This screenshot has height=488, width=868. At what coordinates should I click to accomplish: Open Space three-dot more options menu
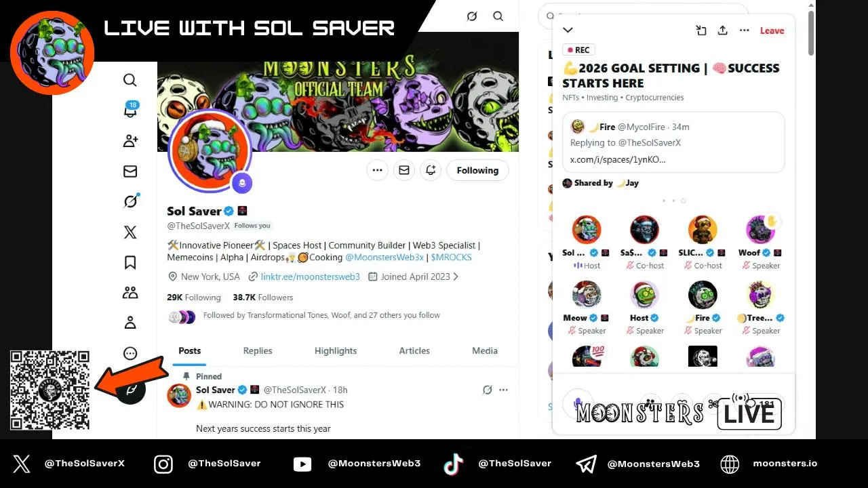tap(745, 30)
